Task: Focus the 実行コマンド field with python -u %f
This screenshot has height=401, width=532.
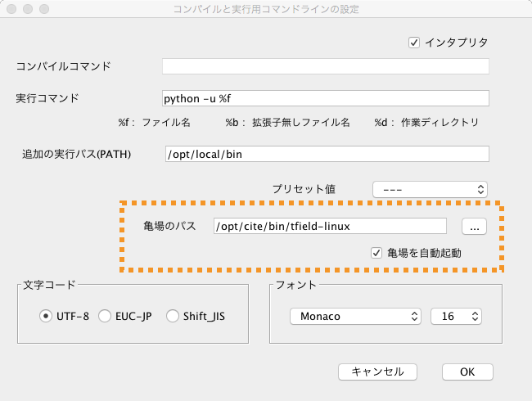Action: (325, 98)
